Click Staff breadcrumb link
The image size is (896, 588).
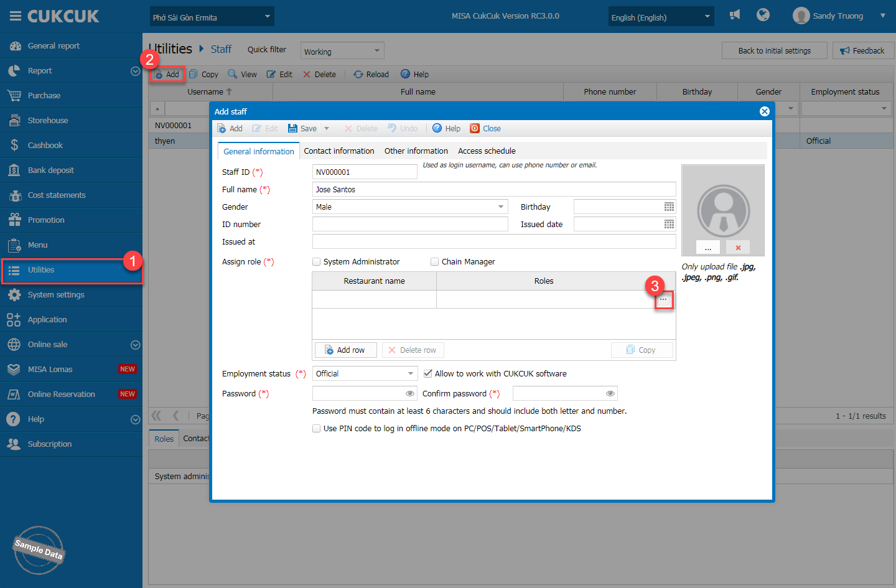pos(221,49)
